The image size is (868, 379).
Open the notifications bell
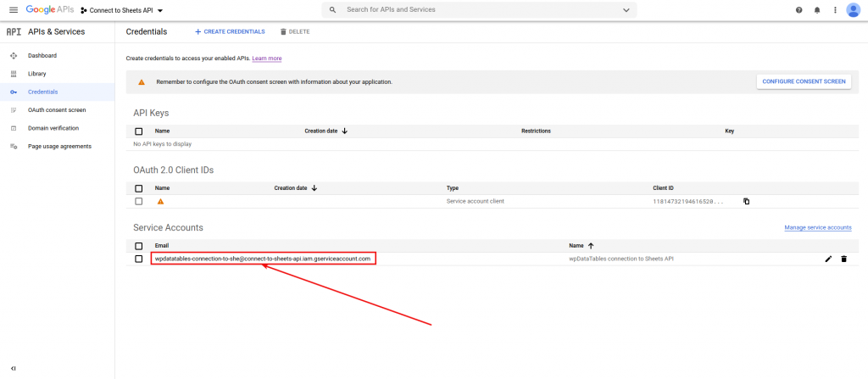[817, 10]
